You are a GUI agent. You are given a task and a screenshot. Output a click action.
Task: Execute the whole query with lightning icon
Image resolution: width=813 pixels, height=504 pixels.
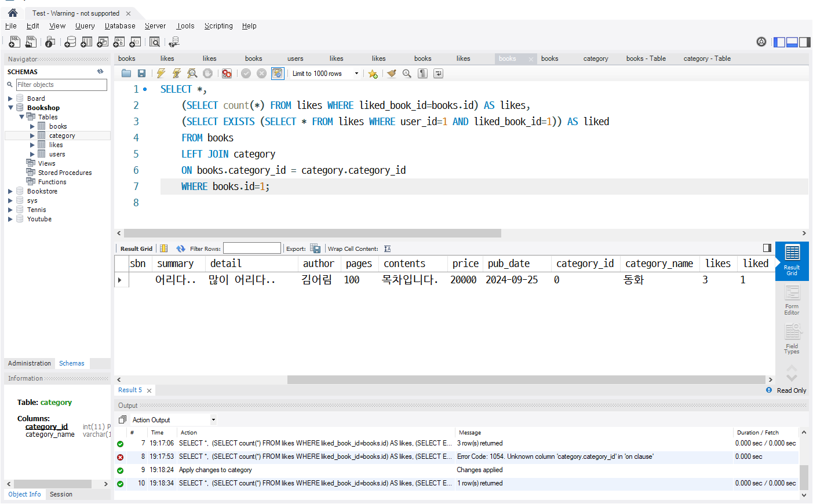(x=161, y=74)
